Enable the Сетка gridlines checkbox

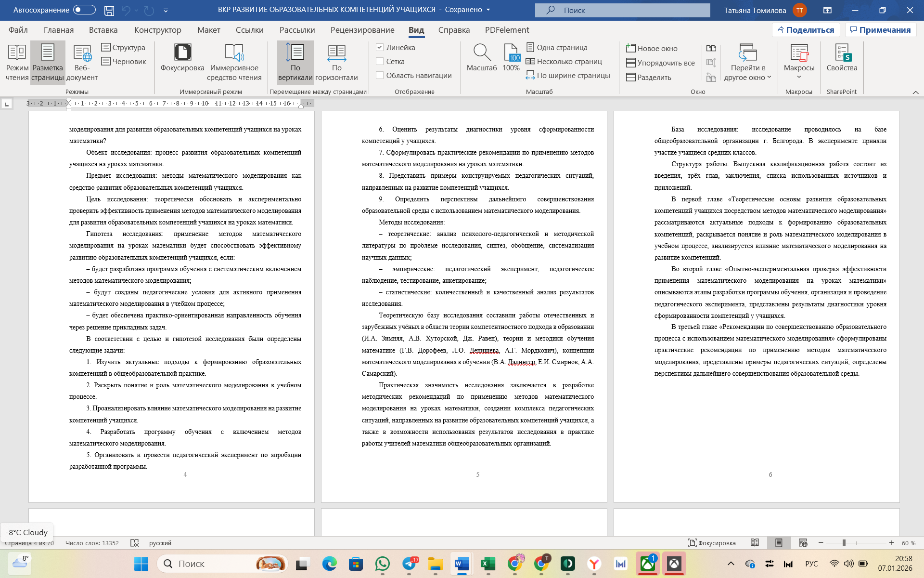(x=380, y=61)
